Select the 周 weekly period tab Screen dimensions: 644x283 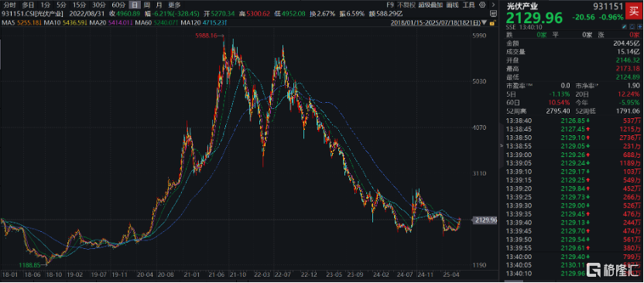coord(146,5)
